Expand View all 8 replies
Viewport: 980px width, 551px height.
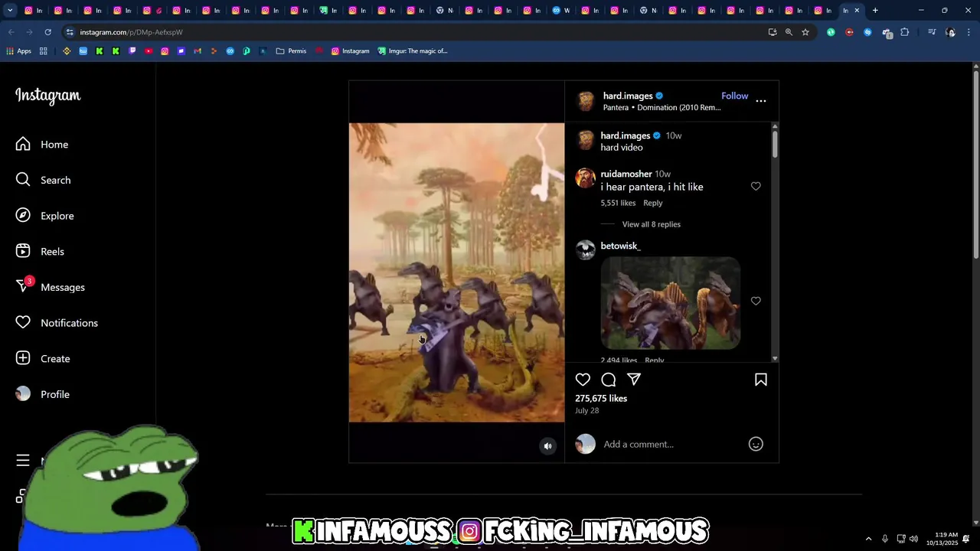pyautogui.click(x=651, y=224)
